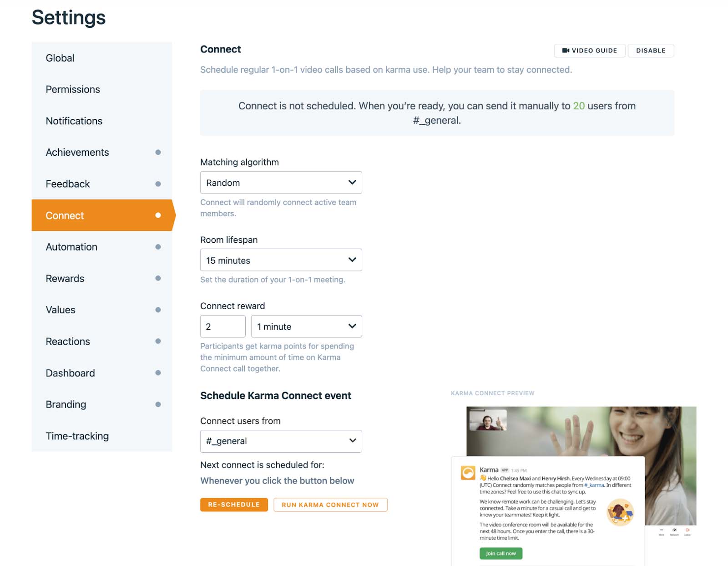Click the gray dot beside Dashboard
728x566 pixels.
(158, 372)
